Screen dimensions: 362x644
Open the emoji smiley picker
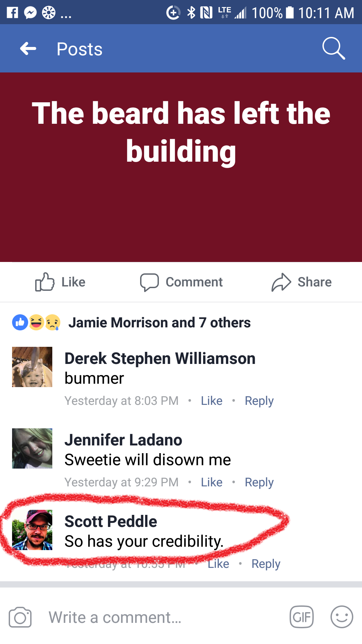pos(342,617)
